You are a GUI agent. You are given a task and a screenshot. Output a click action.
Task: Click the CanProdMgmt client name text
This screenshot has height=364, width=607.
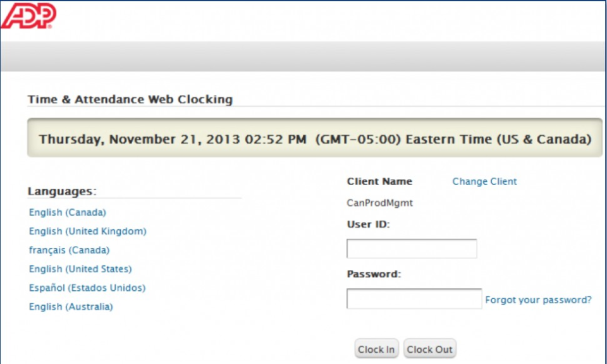(379, 203)
